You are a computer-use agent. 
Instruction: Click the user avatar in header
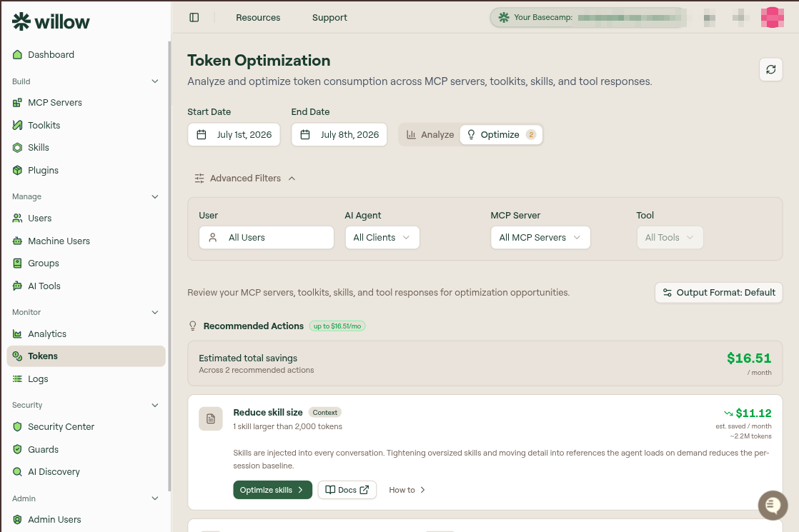(x=772, y=17)
